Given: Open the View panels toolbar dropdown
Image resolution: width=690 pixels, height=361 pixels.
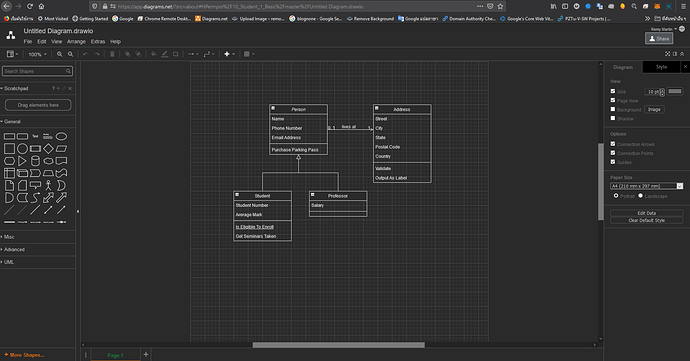Looking at the screenshot, I should tap(13, 54).
